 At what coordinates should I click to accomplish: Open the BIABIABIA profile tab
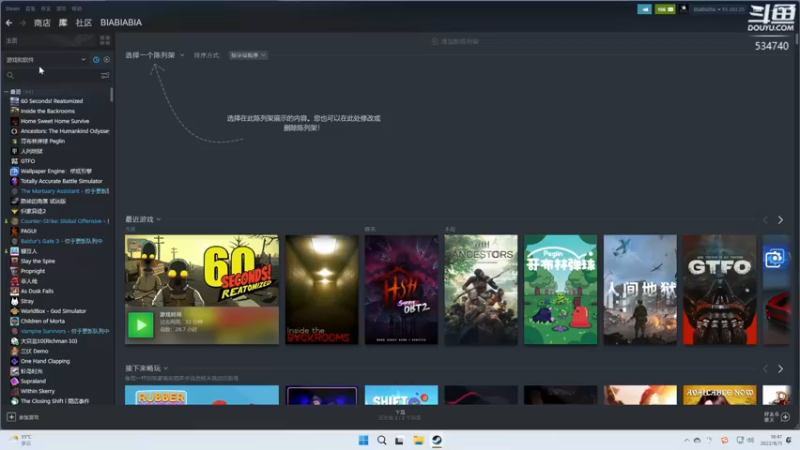click(121, 22)
